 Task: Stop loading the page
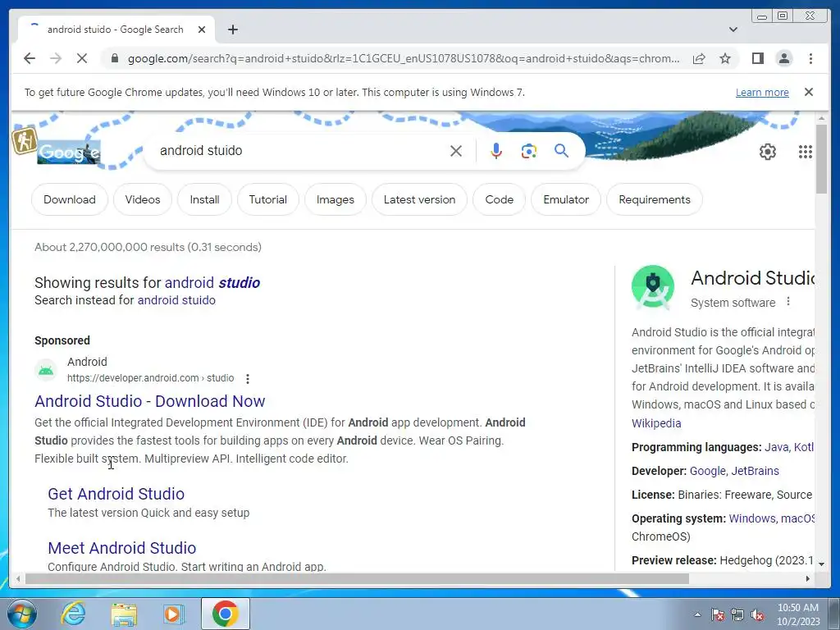(x=82, y=58)
